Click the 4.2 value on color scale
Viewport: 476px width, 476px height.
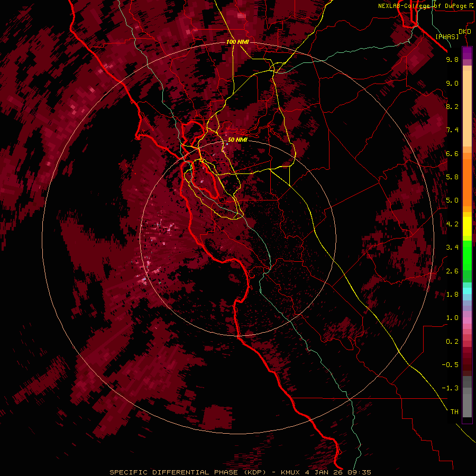pyautogui.click(x=452, y=224)
